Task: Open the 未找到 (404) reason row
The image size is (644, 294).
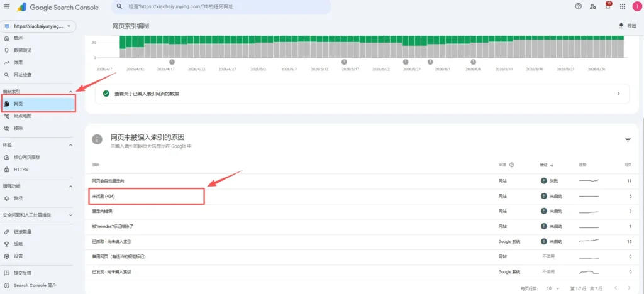Action: point(362,197)
